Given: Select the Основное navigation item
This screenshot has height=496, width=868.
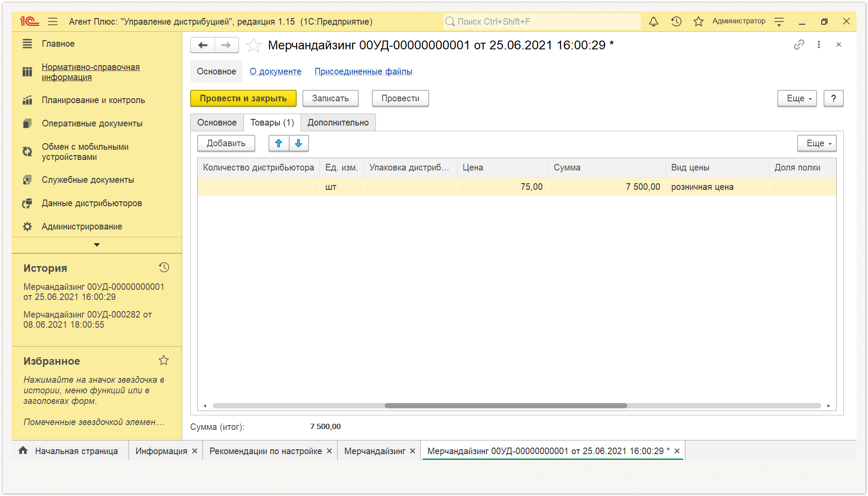Looking at the screenshot, I should click(x=216, y=71).
